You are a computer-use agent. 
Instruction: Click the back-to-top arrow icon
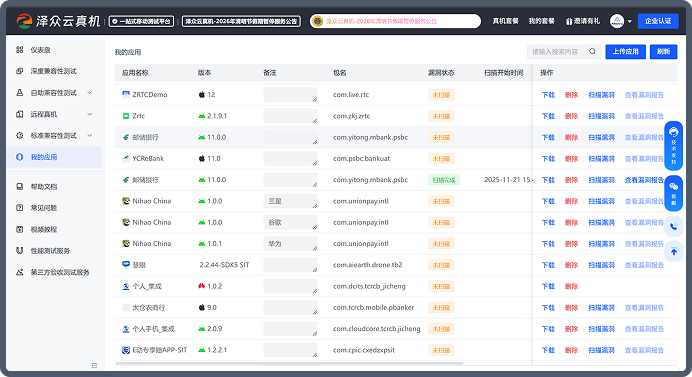673,252
